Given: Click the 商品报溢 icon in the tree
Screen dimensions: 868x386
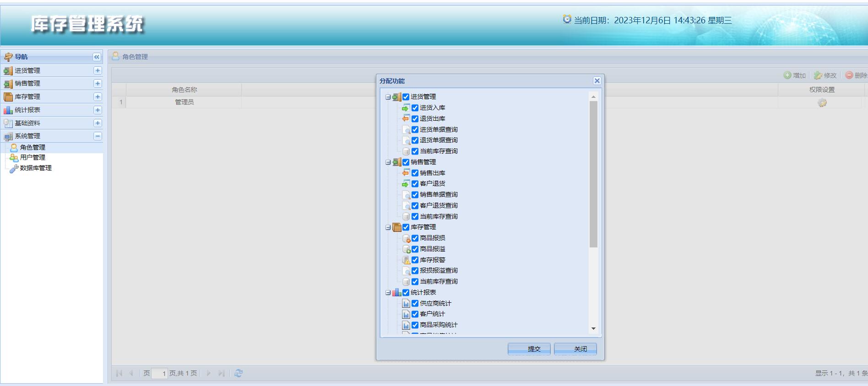Looking at the screenshot, I should (406, 249).
